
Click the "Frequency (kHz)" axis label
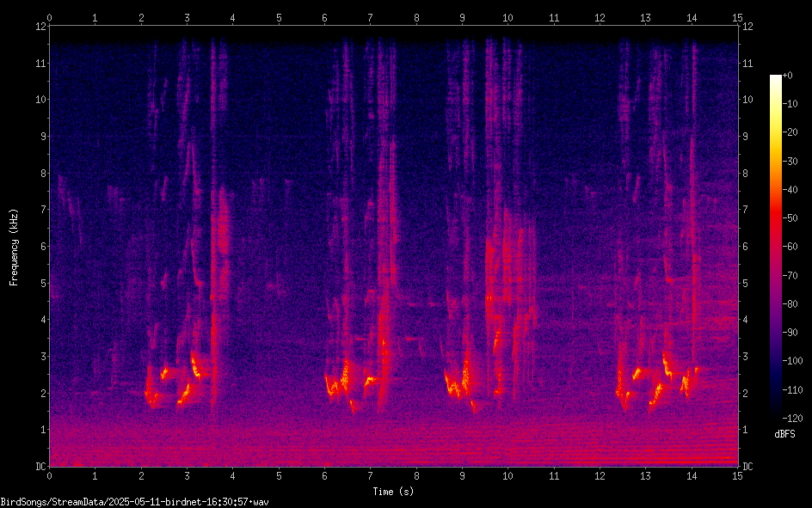click(14, 248)
